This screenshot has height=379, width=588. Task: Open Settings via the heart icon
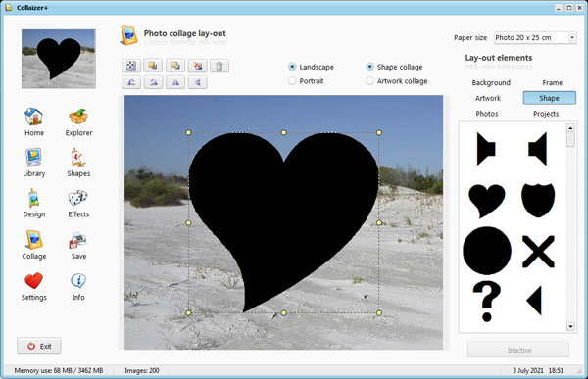pos(34,287)
